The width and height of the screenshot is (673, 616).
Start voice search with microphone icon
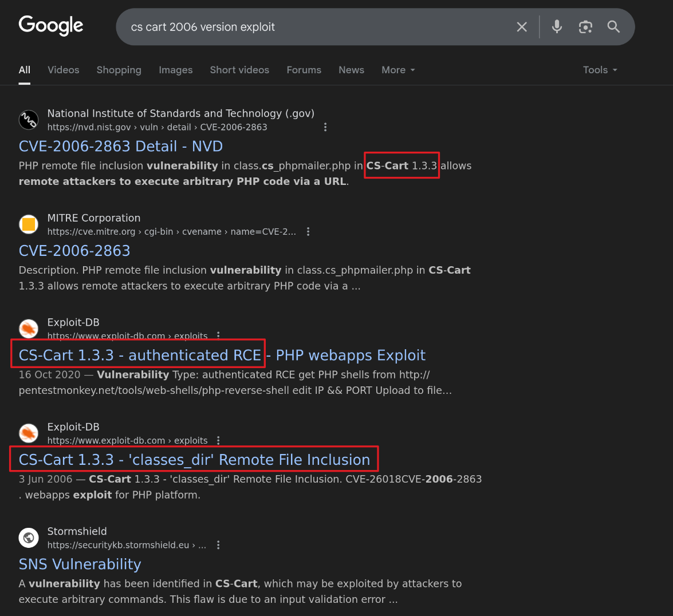557,27
